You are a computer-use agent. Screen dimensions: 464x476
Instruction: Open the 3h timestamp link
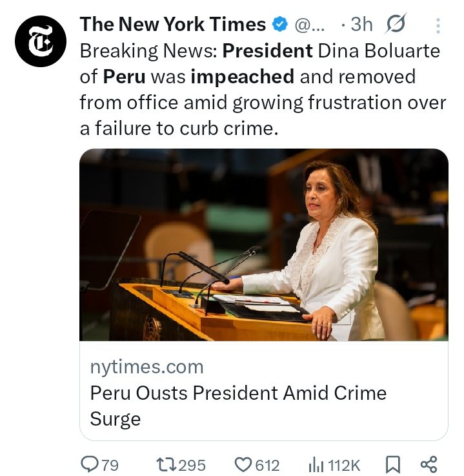coord(361,25)
